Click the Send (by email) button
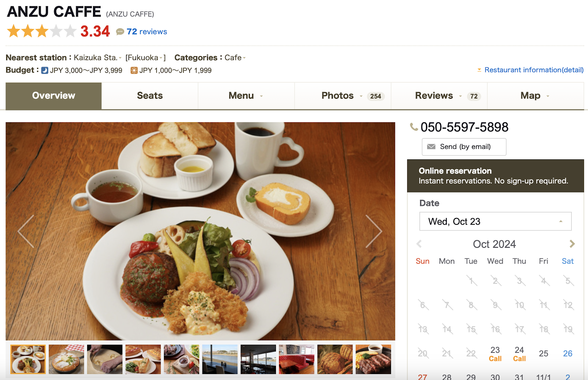 [464, 147]
